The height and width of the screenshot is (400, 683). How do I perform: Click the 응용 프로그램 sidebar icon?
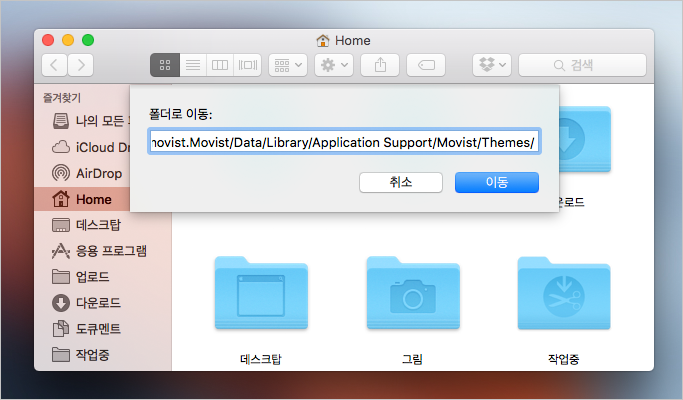[x=61, y=251]
